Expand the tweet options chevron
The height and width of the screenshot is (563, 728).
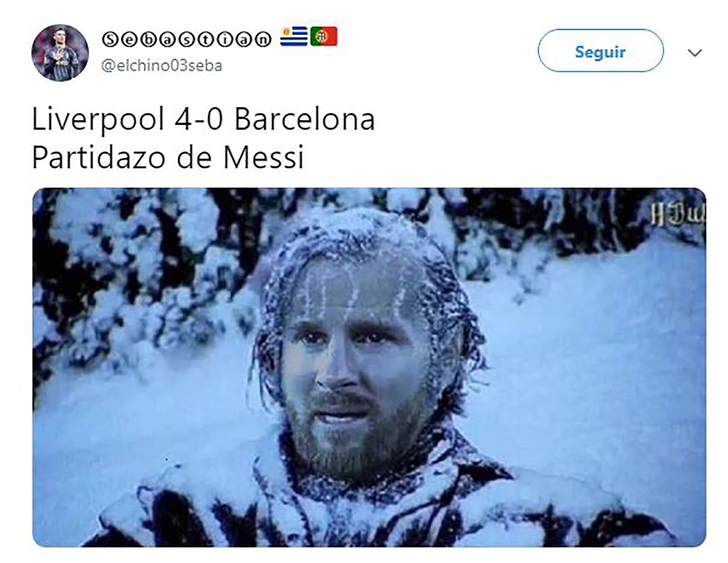point(695,53)
